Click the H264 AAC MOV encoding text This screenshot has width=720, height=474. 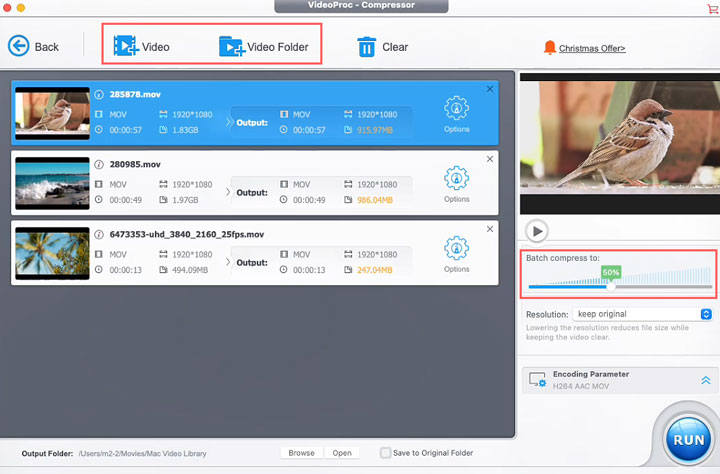tap(580, 386)
